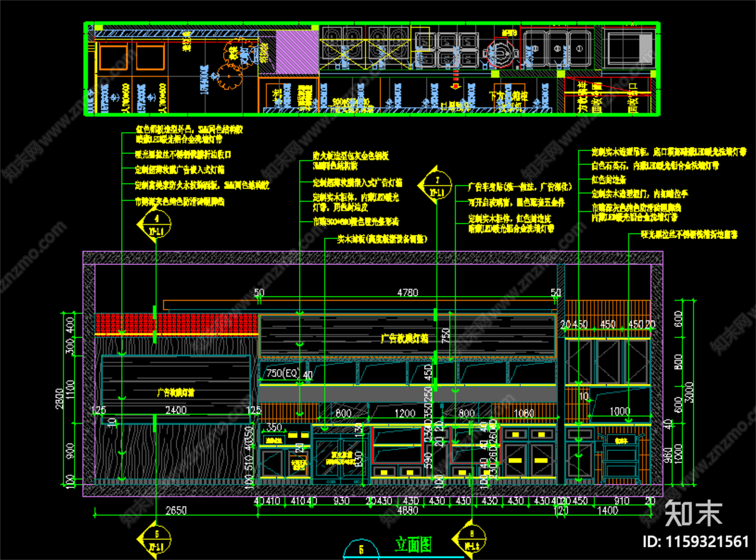
Task: Select the middle sink basin in plan view
Action: [557, 49]
